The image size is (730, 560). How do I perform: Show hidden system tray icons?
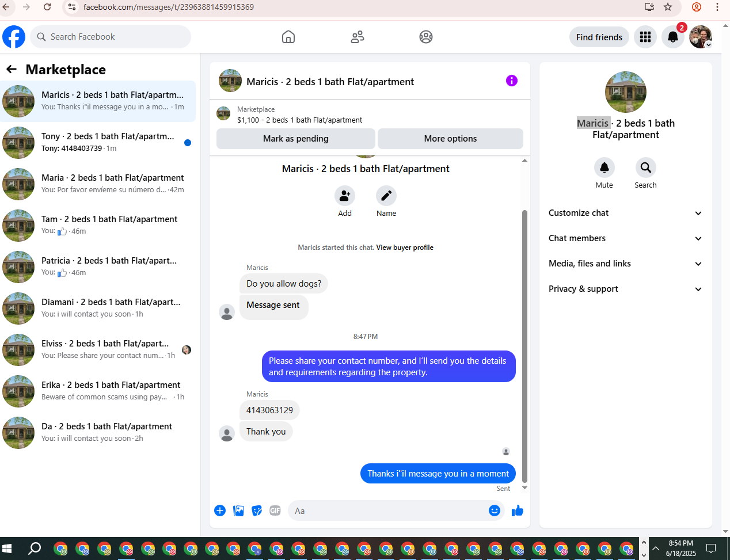click(x=656, y=548)
